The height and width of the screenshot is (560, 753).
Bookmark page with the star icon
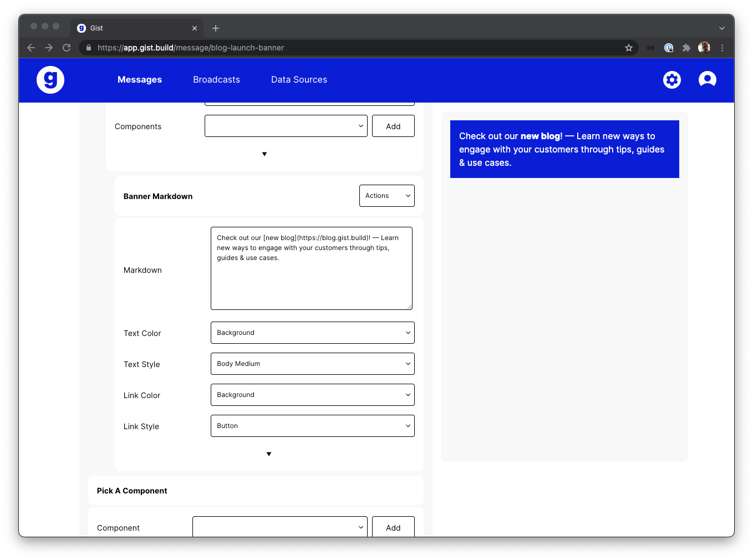coord(629,48)
